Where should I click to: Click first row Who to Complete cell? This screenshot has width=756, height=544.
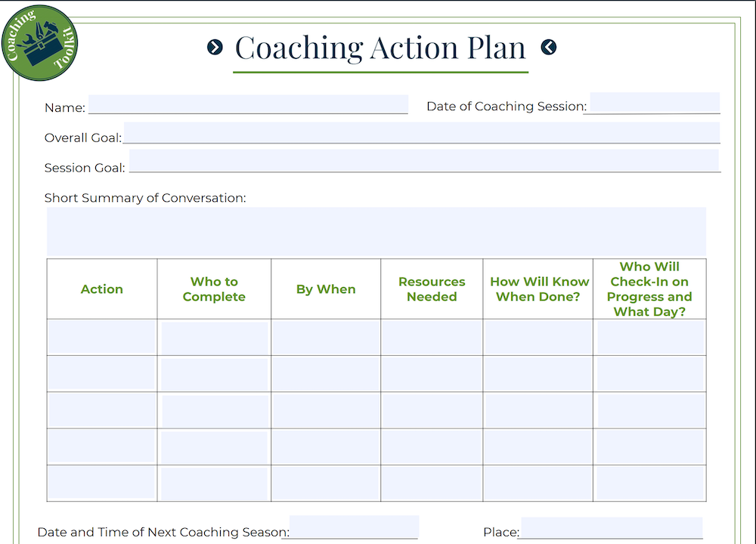pyautogui.click(x=215, y=338)
